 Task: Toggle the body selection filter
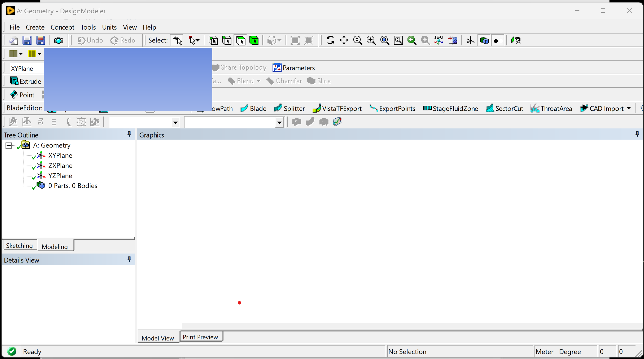(x=254, y=40)
